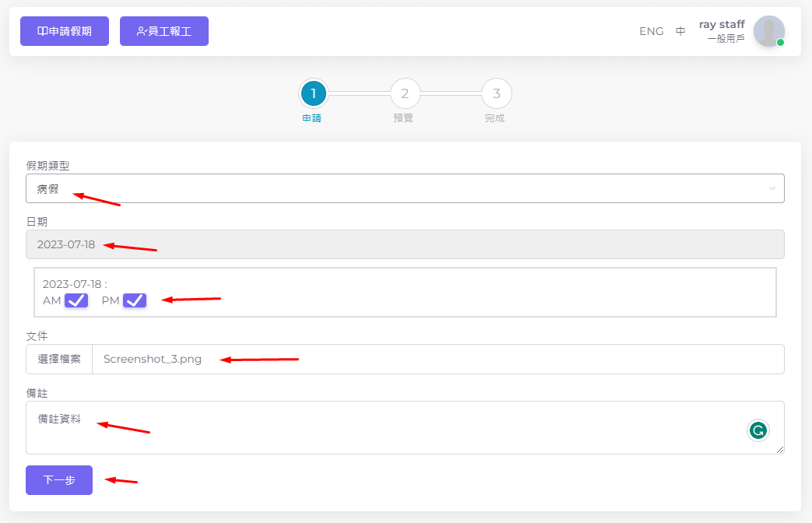
Task: Click the 2023-07-18 : date label above checkboxes
Action: click(75, 284)
